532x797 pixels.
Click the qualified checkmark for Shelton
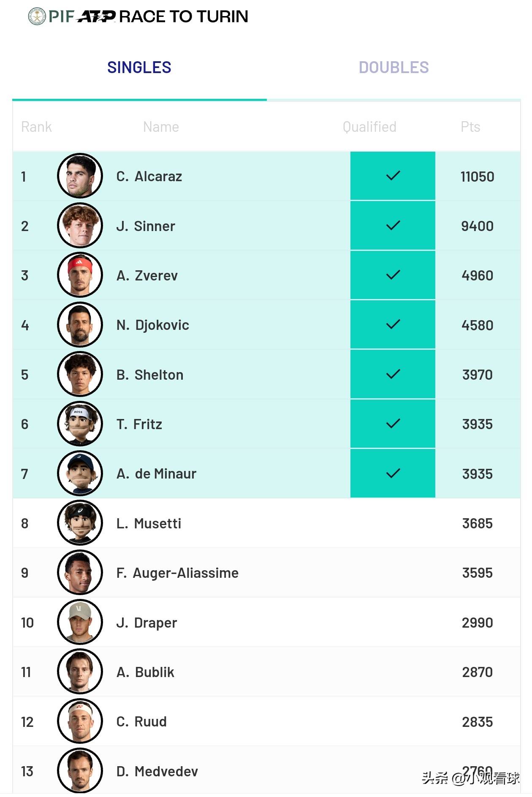pyautogui.click(x=393, y=374)
